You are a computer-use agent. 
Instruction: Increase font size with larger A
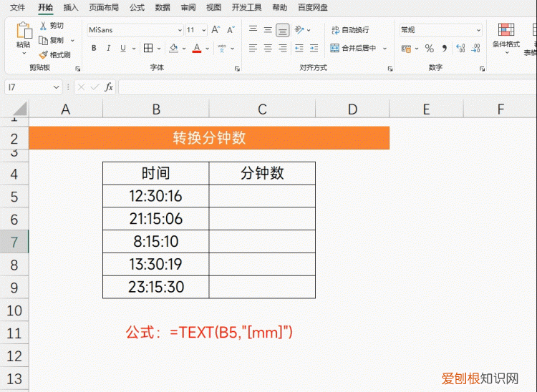pos(216,30)
